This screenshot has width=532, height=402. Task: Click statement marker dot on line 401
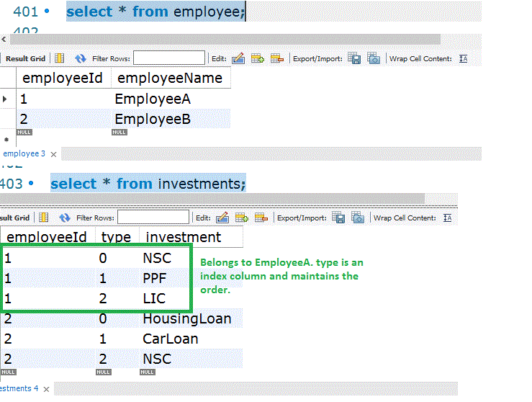click(x=47, y=12)
